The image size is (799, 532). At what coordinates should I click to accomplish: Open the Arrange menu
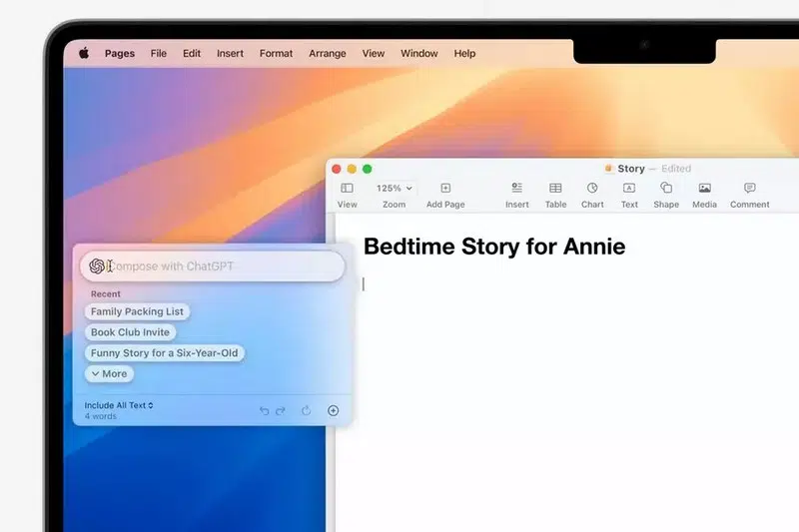[x=328, y=54]
